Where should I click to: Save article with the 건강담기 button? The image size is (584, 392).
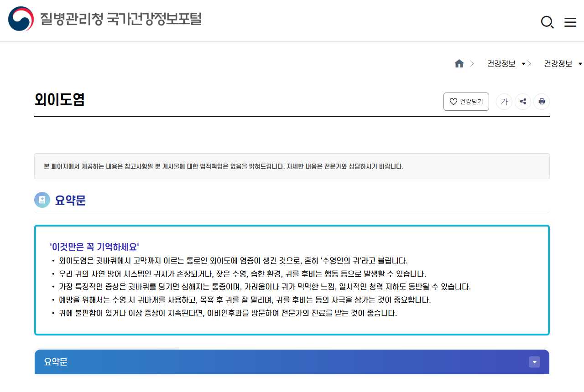point(466,102)
